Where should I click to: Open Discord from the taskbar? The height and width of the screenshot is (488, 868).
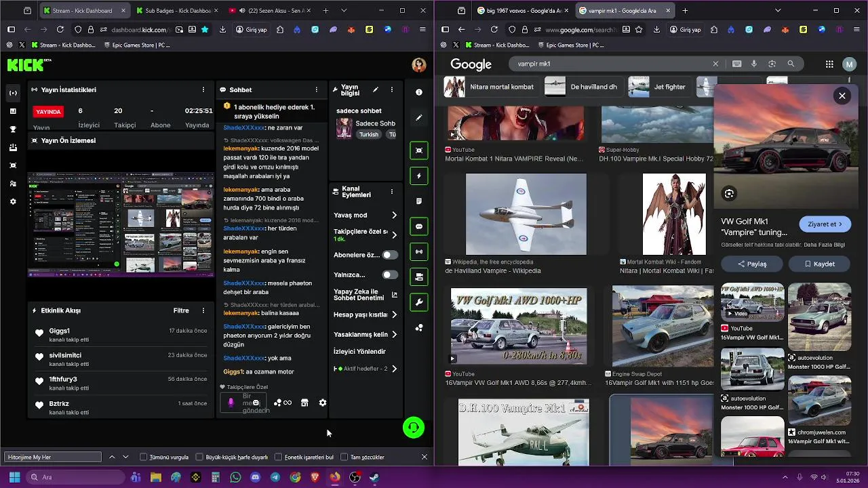255,477
